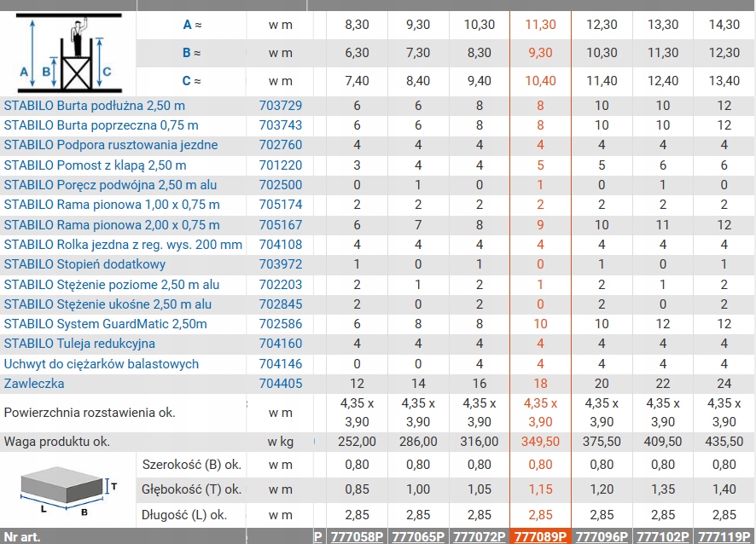This screenshot has width=756, height=544.
Task: Select highlighted article 777089P
Action: click(x=540, y=537)
